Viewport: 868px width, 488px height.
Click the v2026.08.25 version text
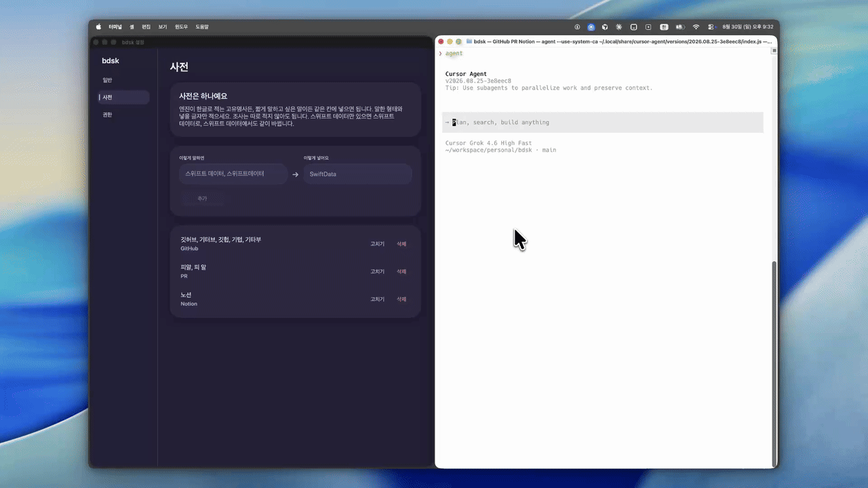[x=478, y=81]
